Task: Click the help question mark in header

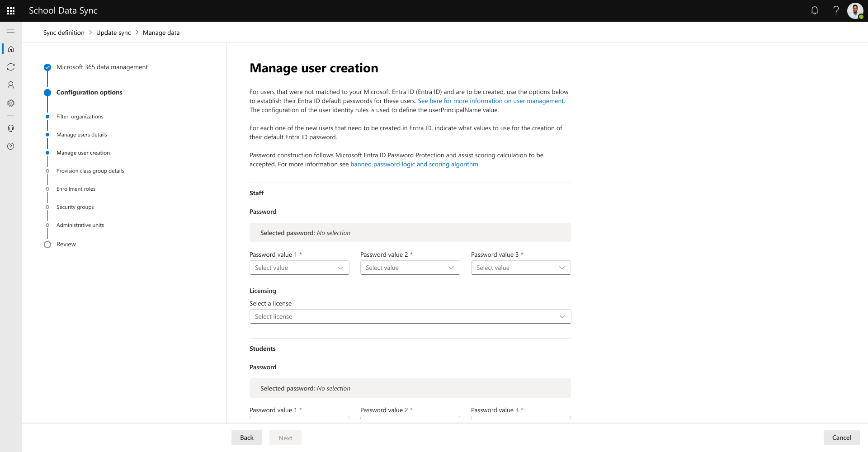Action: coord(836,10)
